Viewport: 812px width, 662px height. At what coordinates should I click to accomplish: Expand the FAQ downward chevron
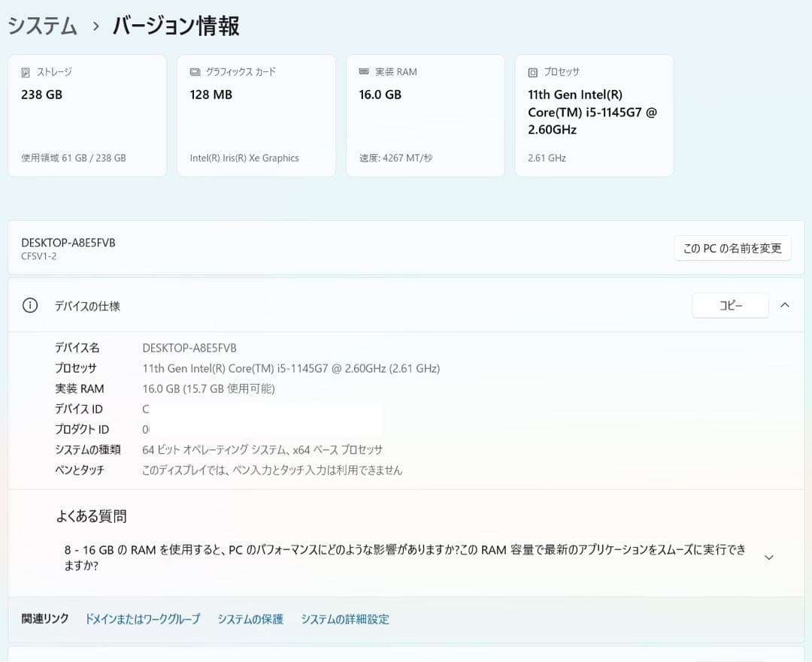(x=768, y=558)
